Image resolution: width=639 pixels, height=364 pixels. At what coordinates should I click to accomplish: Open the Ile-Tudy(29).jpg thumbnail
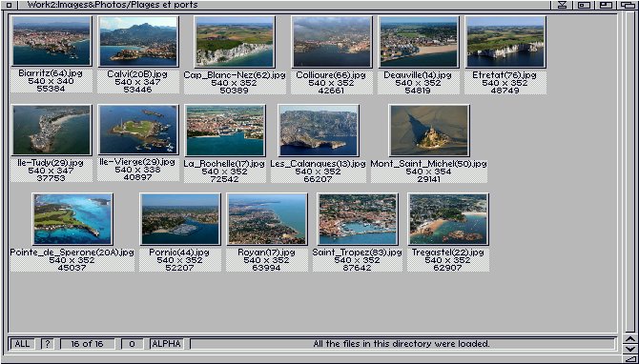[52, 130]
